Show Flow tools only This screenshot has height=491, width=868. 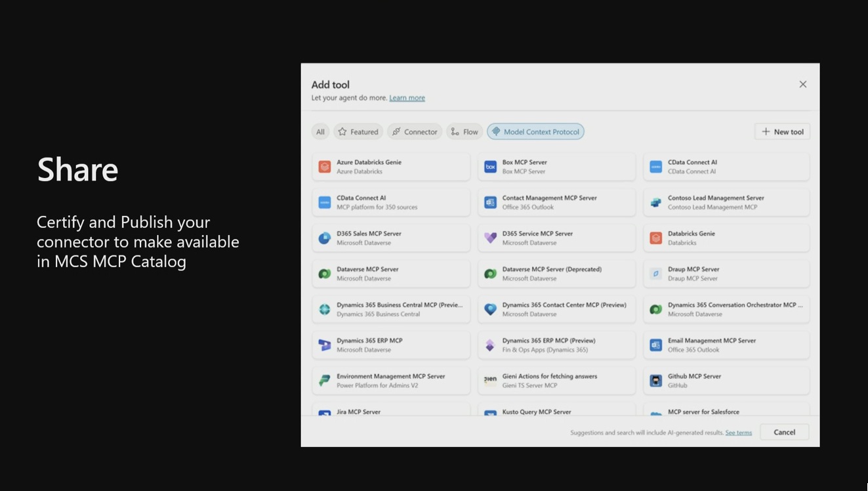click(x=465, y=132)
